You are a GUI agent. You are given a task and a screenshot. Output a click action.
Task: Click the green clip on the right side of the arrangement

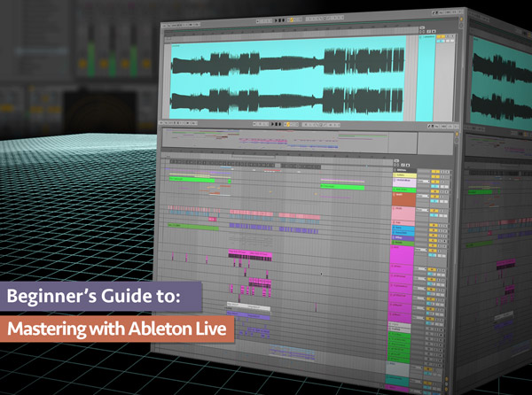(x=342, y=187)
